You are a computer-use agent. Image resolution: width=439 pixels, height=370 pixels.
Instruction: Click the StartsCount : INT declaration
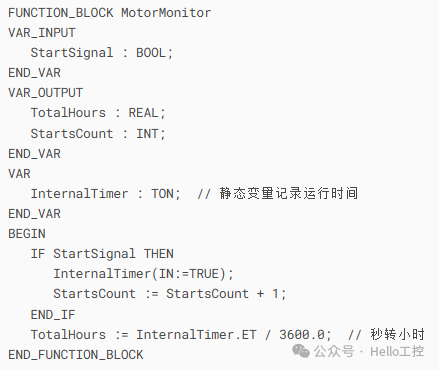coord(98,134)
